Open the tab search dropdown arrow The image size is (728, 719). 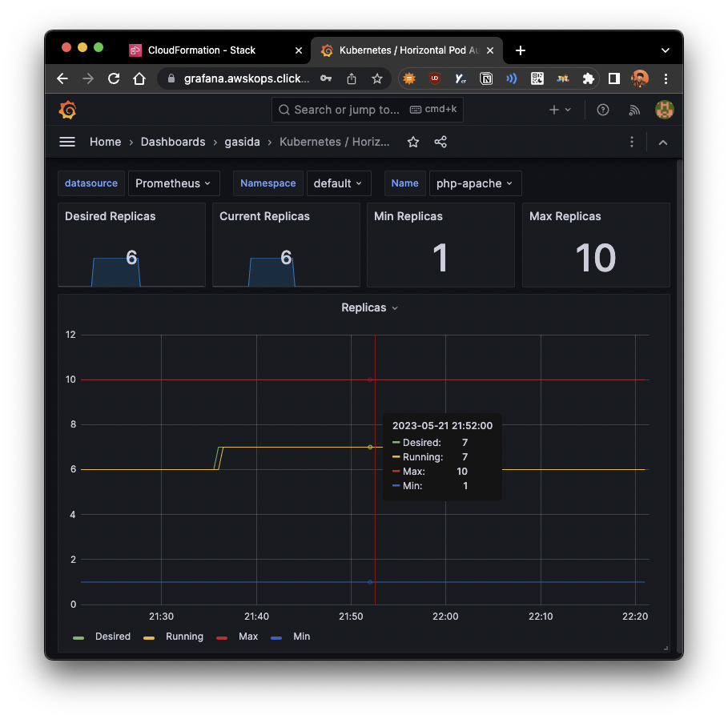click(666, 50)
